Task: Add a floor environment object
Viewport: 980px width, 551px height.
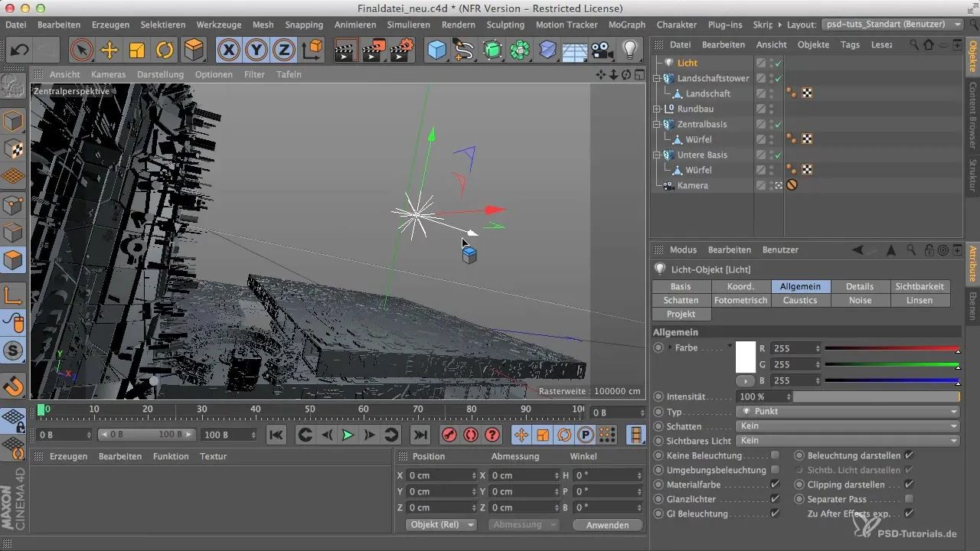Action: point(575,51)
